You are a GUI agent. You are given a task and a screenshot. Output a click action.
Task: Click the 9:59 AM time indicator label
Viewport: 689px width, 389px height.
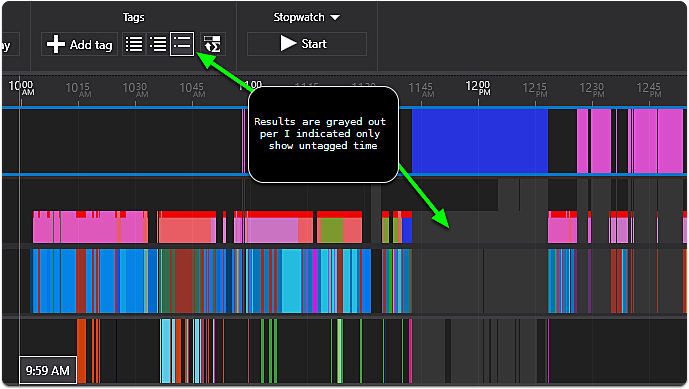click(47, 371)
